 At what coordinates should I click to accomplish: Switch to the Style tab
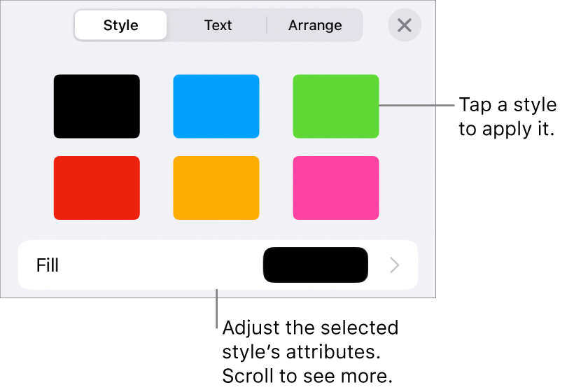click(x=120, y=26)
